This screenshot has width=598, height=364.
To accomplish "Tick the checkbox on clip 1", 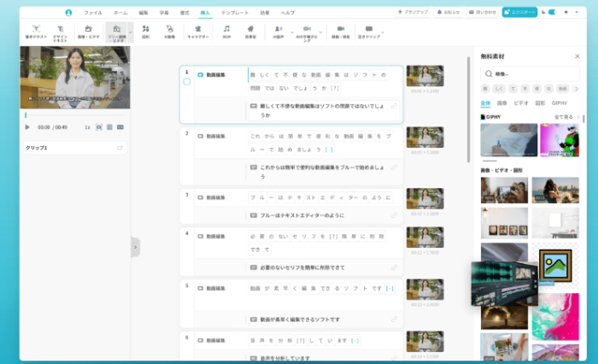I will [x=187, y=82].
